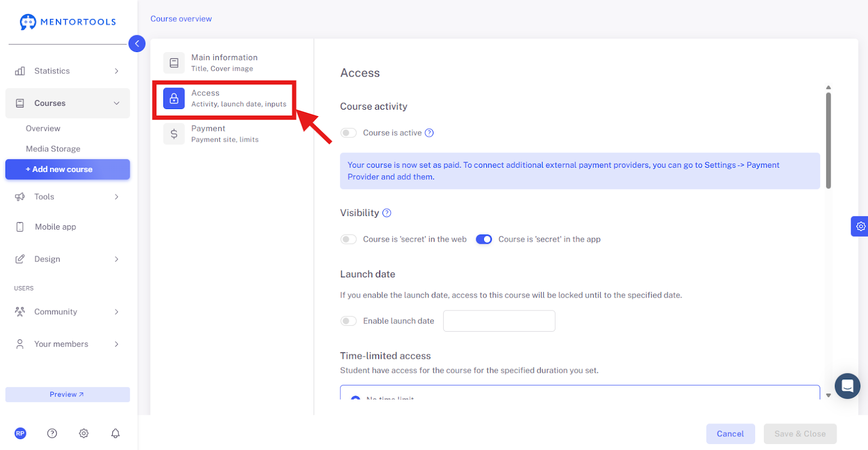Toggle Course is 'secret' in the app
This screenshot has width=868, height=450.
click(x=484, y=239)
